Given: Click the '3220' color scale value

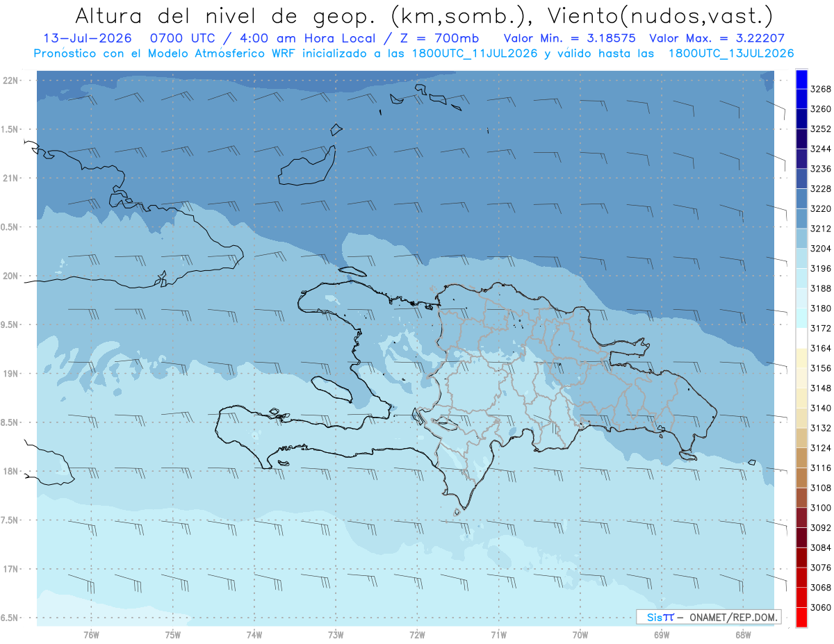Looking at the screenshot, I should point(821,208).
